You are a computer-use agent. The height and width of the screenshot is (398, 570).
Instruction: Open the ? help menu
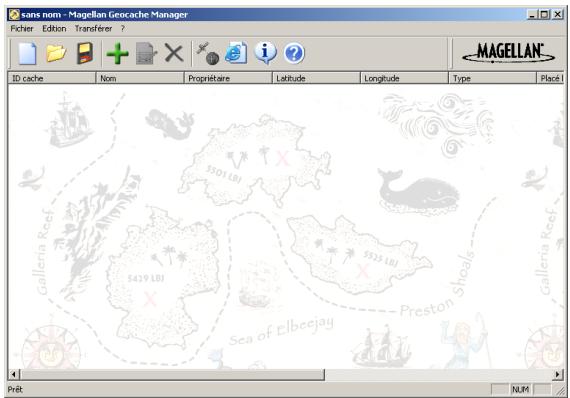pyautogui.click(x=123, y=29)
